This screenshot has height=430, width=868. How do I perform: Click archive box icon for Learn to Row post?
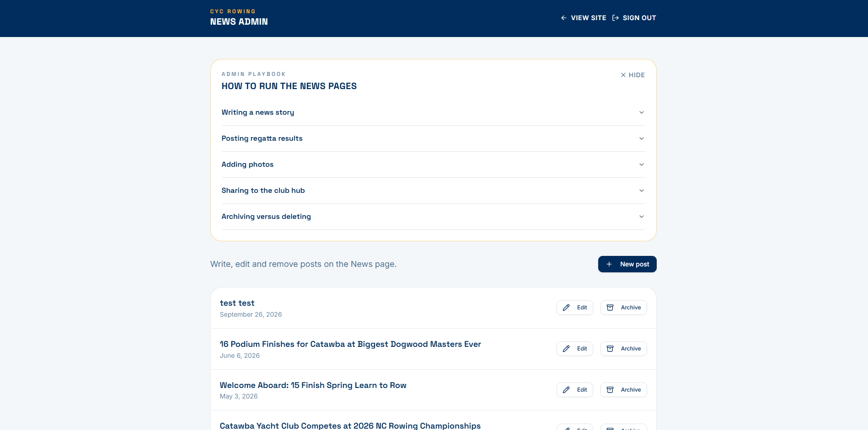click(610, 390)
